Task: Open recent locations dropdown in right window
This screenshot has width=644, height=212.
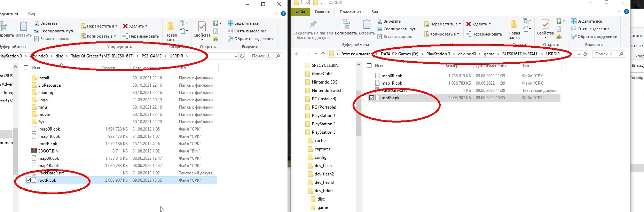Action: pyautogui.click(x=315, y=54)
